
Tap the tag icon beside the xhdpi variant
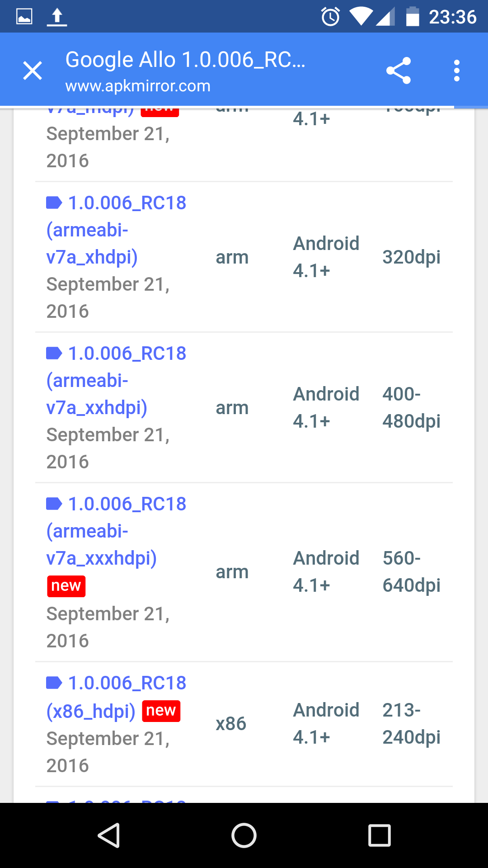point(54,203)
